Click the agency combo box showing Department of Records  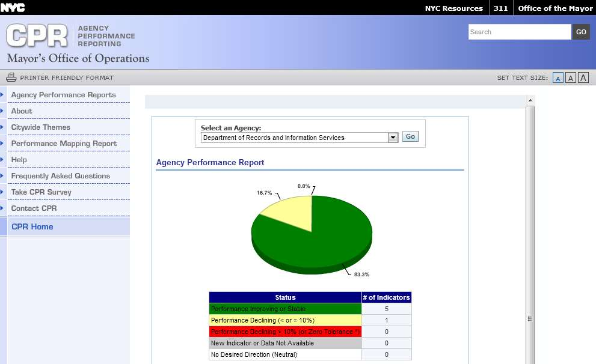click(299, 138)
